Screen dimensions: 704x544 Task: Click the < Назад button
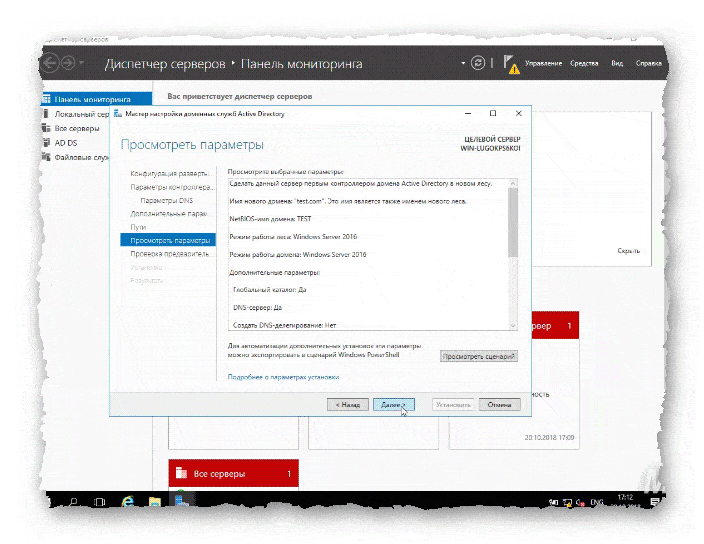[x=347, y=405]
